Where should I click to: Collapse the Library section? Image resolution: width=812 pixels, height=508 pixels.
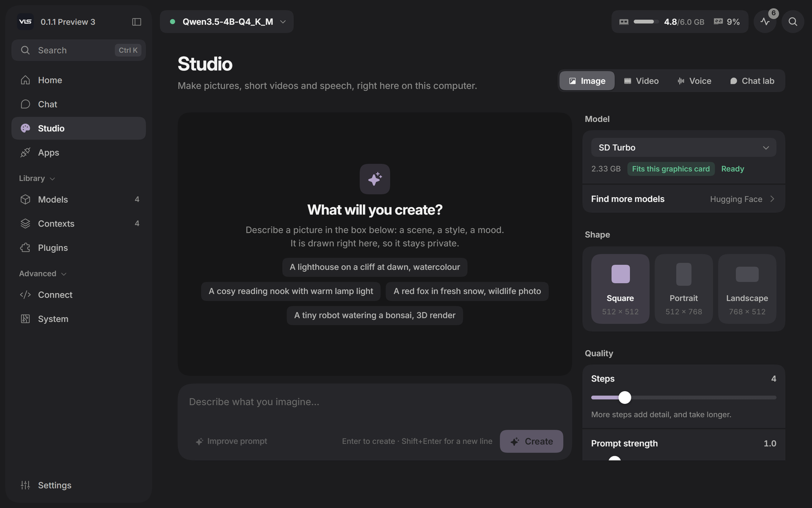tap(37, 178)
